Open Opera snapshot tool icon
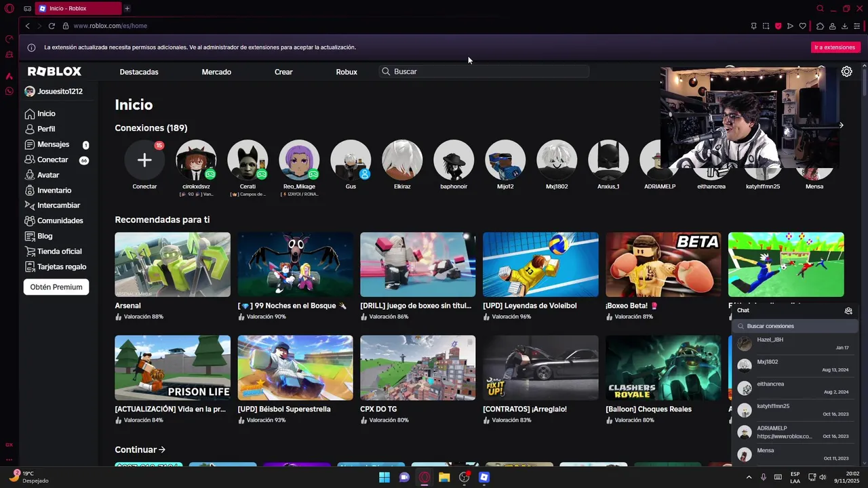 coord(766,26)
